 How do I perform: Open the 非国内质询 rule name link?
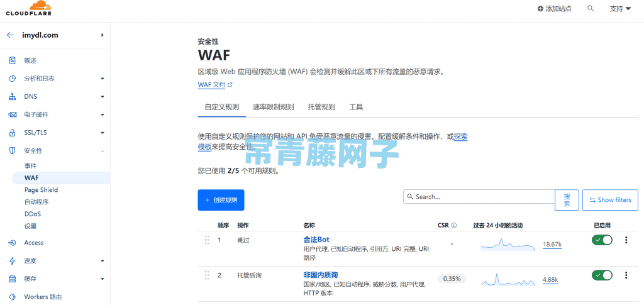pos(320,275)
